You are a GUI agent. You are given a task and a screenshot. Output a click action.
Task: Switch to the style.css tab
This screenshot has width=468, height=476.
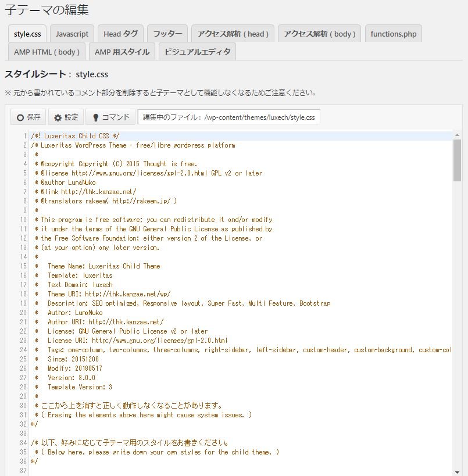coord(27,34)
